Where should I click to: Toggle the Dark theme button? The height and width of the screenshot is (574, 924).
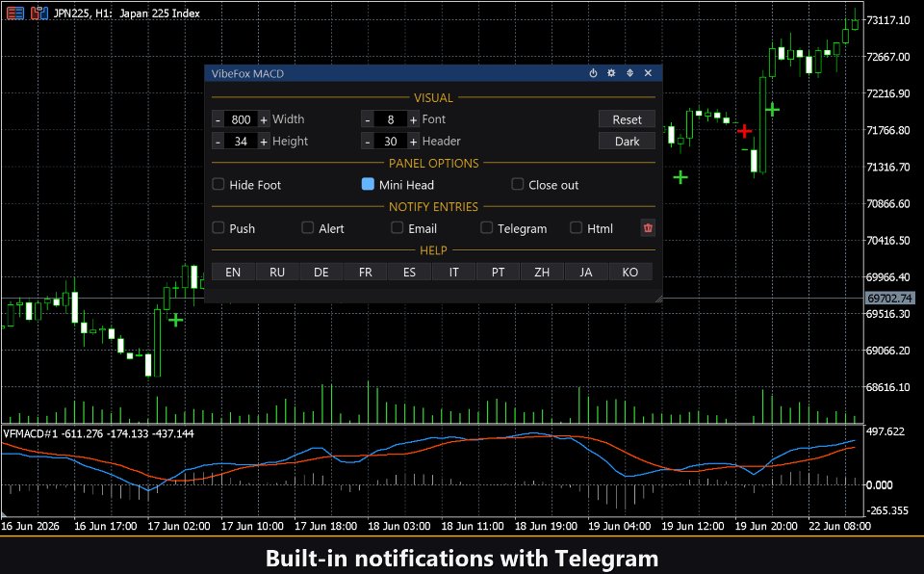[x=627, y=142]
